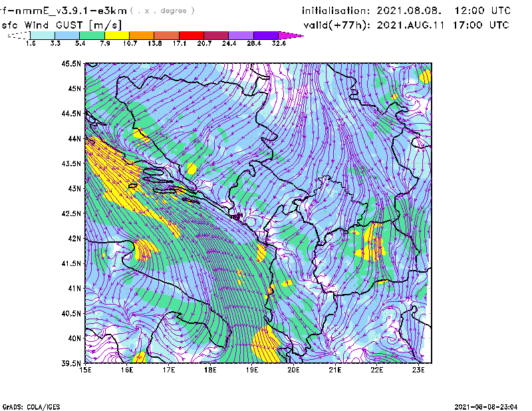The image size is (532, 411).
Task: Click the 43.5N latitude label
Action: (71, 164)
